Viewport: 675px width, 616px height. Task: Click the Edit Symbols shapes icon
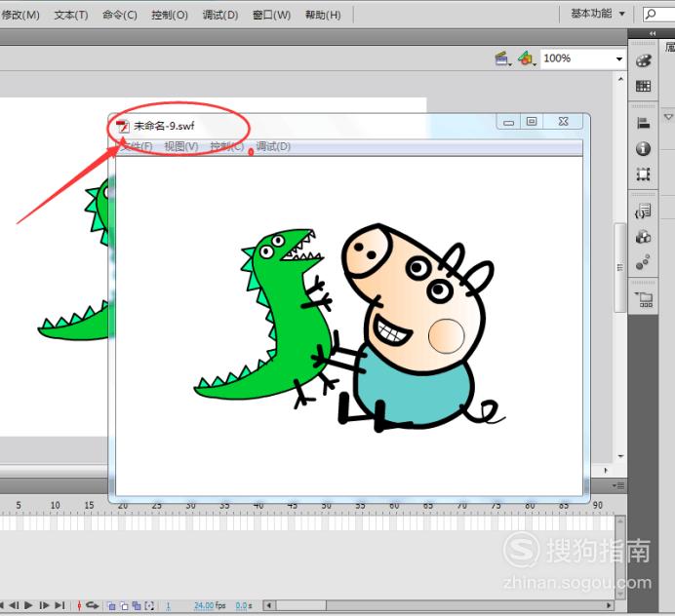tap(526, 58)
